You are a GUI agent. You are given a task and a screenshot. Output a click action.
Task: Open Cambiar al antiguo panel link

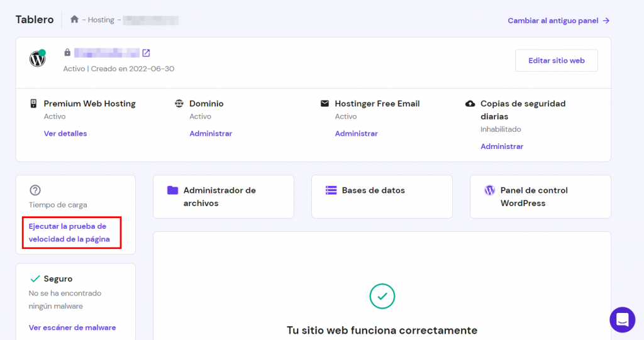point(558,21)
